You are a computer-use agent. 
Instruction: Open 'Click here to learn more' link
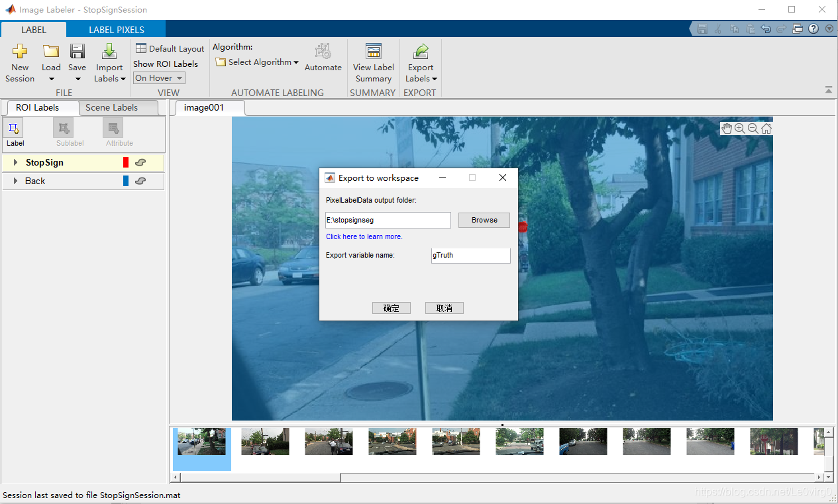(364, 236)
